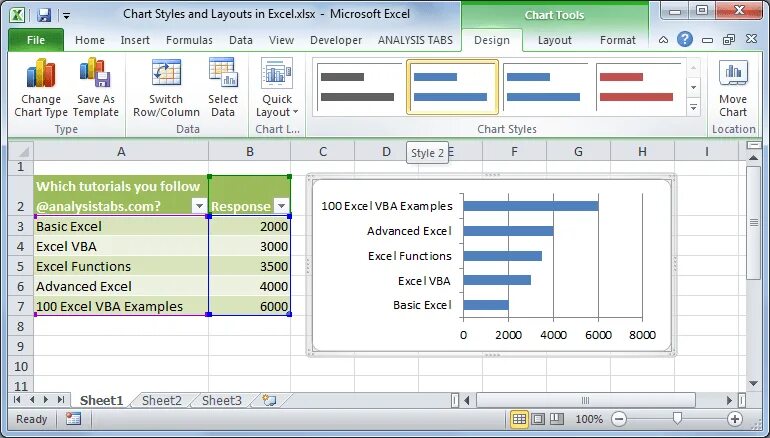Open the Home ribbon tab
The image size is (770, 438).
tap(90, 40)
